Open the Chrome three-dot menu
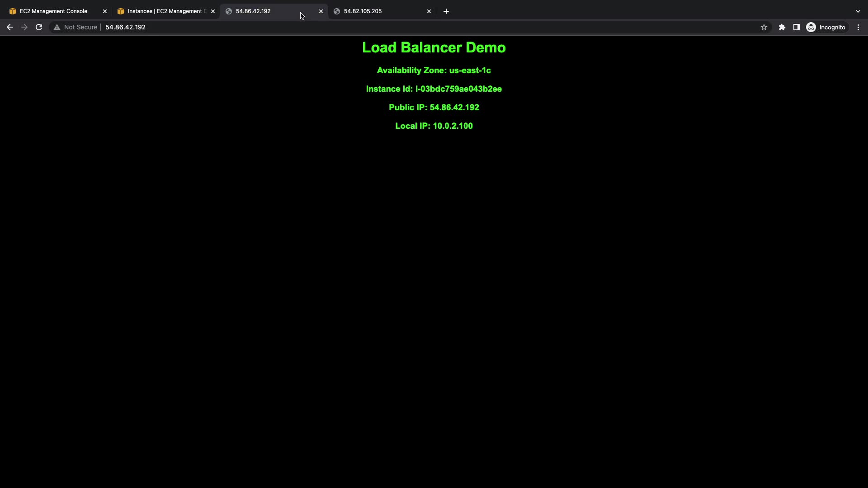Viewport: 868px width, 488px height. (858, 28)
